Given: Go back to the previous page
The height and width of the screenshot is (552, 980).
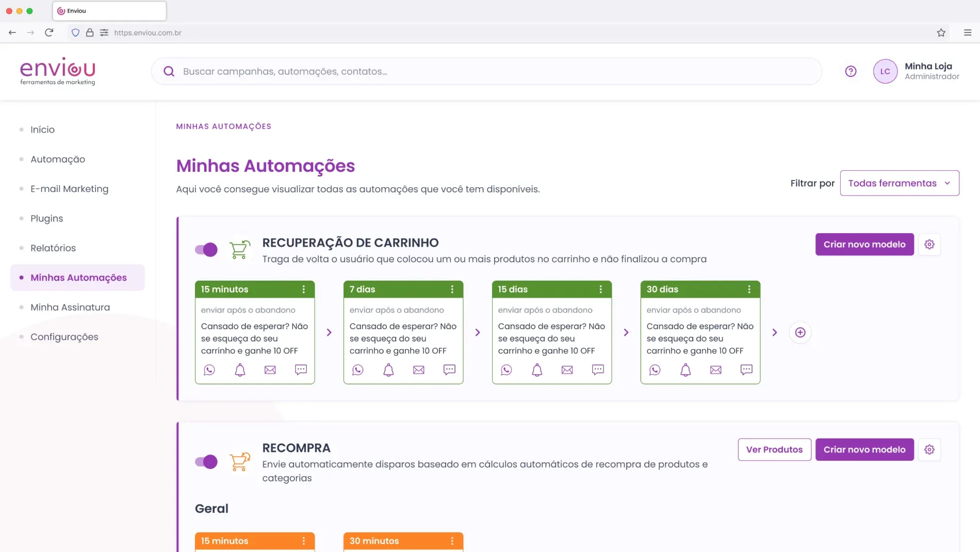Looking at the screenshot, I should (12, 33).
